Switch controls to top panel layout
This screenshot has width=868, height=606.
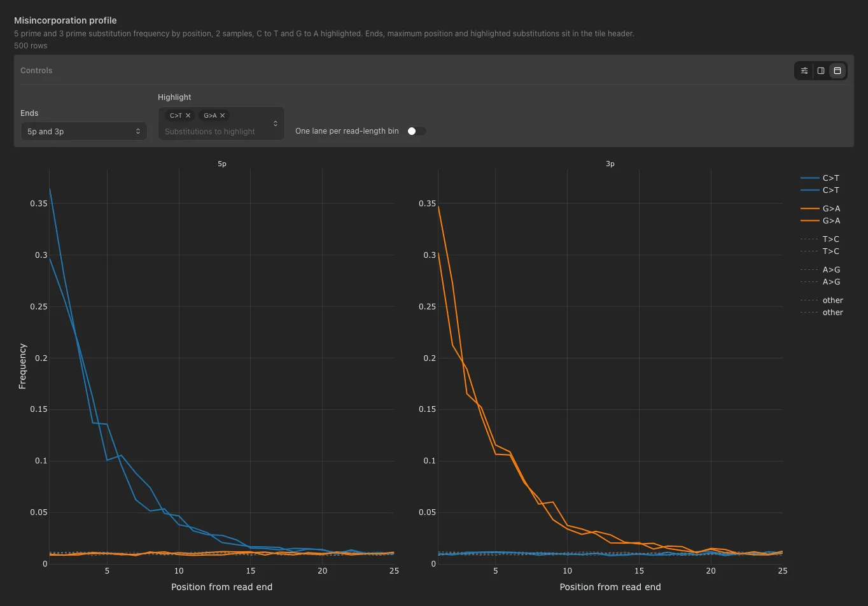click(837, 71)
